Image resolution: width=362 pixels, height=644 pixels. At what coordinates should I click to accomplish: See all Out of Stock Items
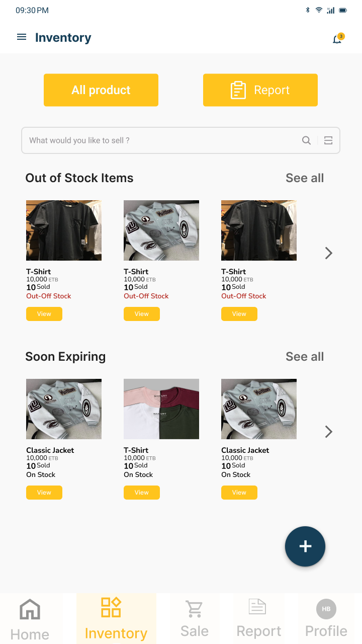305,178
